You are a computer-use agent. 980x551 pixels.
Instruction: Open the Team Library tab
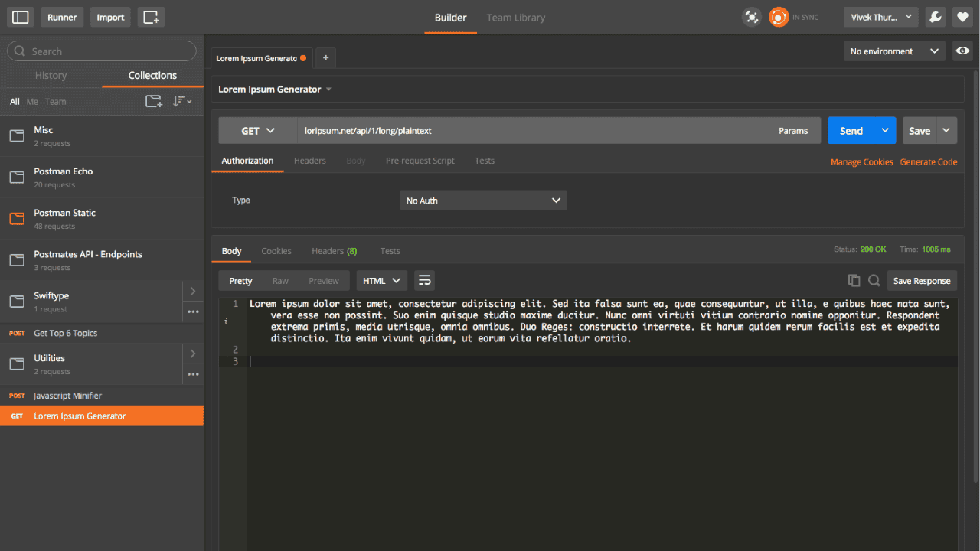516,18
